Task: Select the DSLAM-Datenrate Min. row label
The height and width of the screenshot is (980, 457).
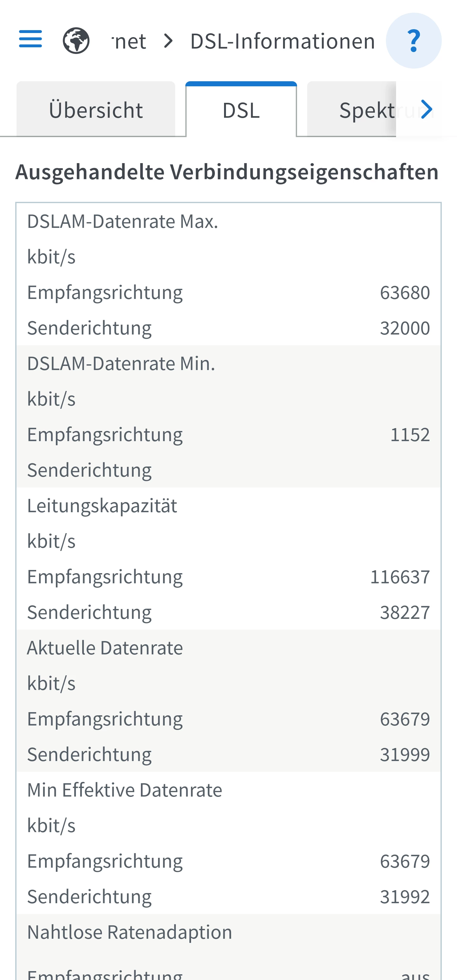Action: point(121,364)
